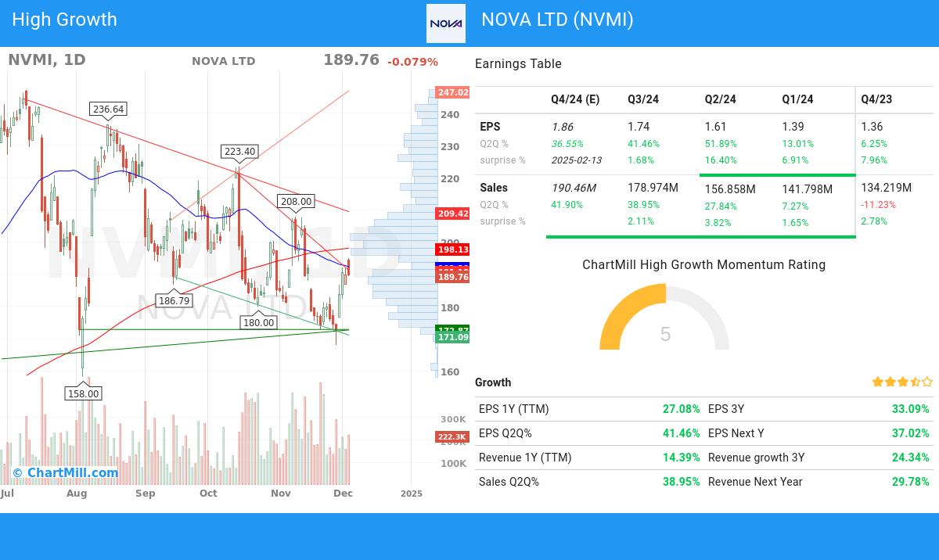Select the Q1/24 column header
The image size is (939, 560).
tap(797, 99)
